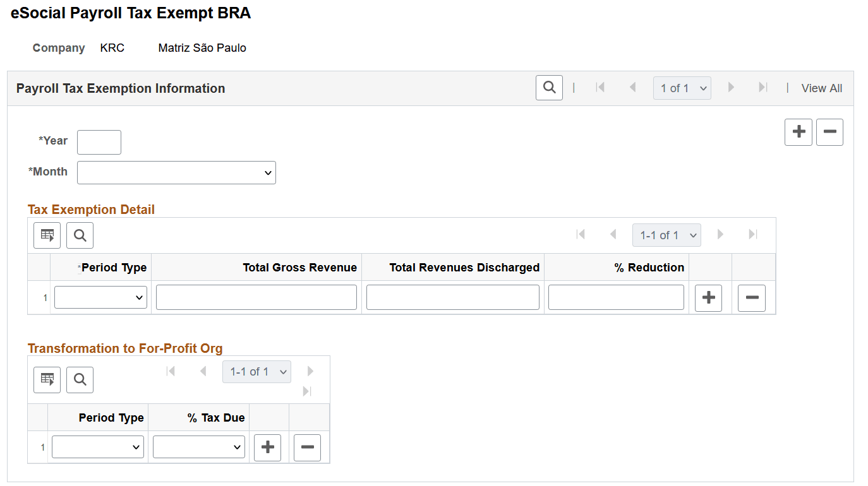Delete row one of Tax Exemption Detail with minus button
Screen dimensions: 868x486
(x=751, y=297)
